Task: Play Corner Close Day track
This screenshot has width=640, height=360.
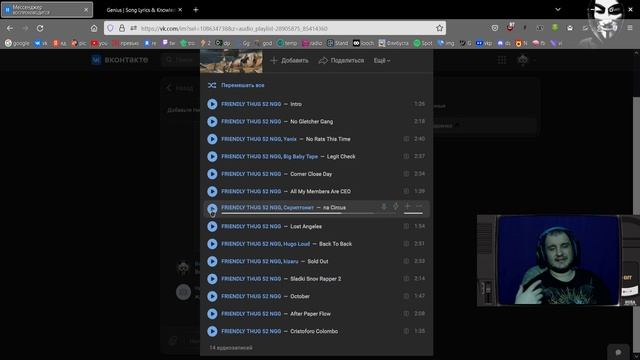Action: (212, 174)
